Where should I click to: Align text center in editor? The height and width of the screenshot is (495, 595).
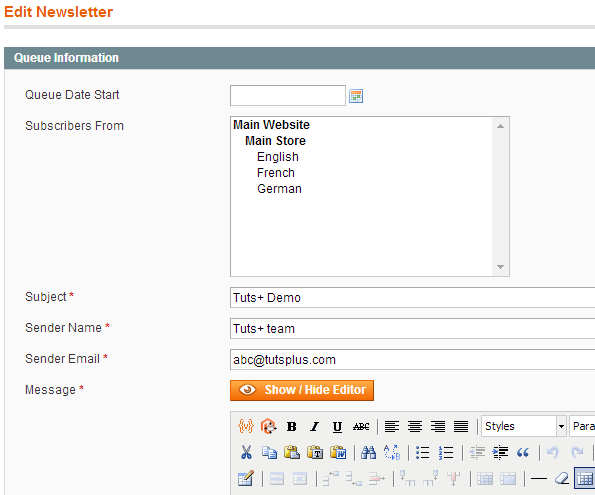click(x=415, y=427)
